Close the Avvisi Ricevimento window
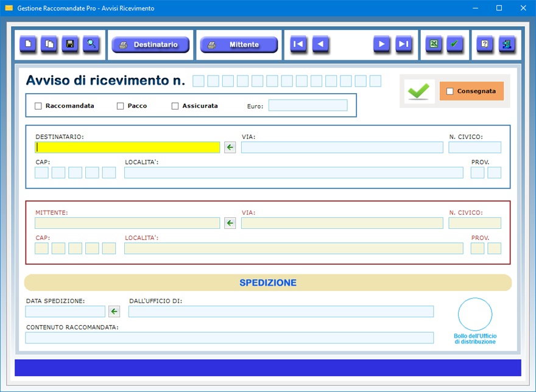This screenshot has height=392, width=536. (x=523, y=8)
